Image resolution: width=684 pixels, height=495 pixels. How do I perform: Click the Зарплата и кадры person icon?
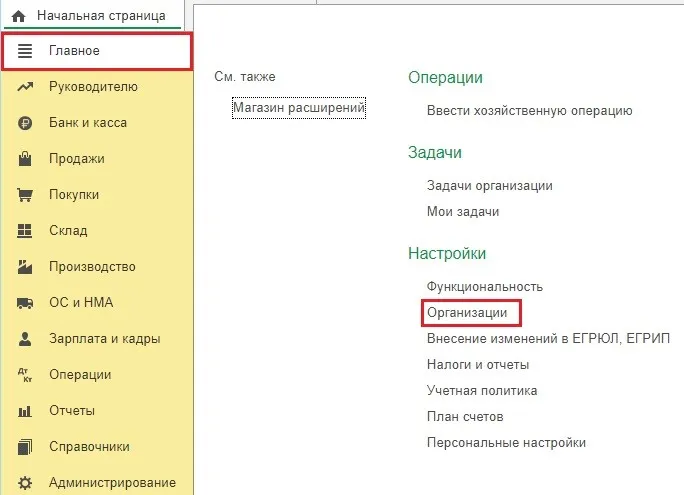pos(25,339)
